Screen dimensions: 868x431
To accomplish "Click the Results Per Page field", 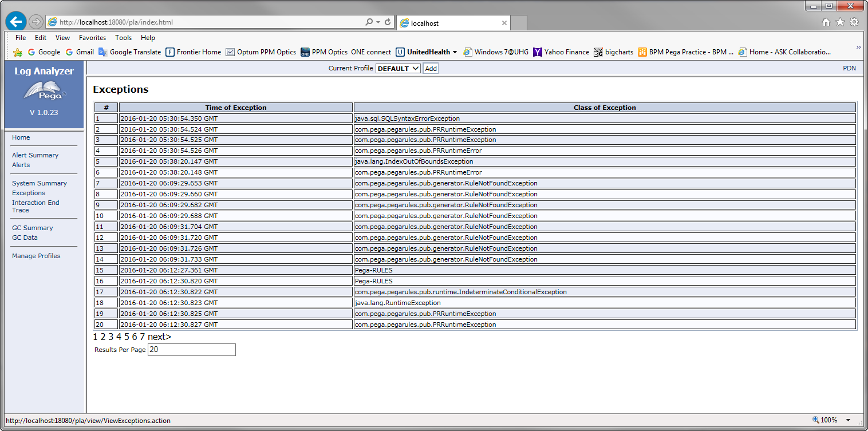I will tap(191, 350).
